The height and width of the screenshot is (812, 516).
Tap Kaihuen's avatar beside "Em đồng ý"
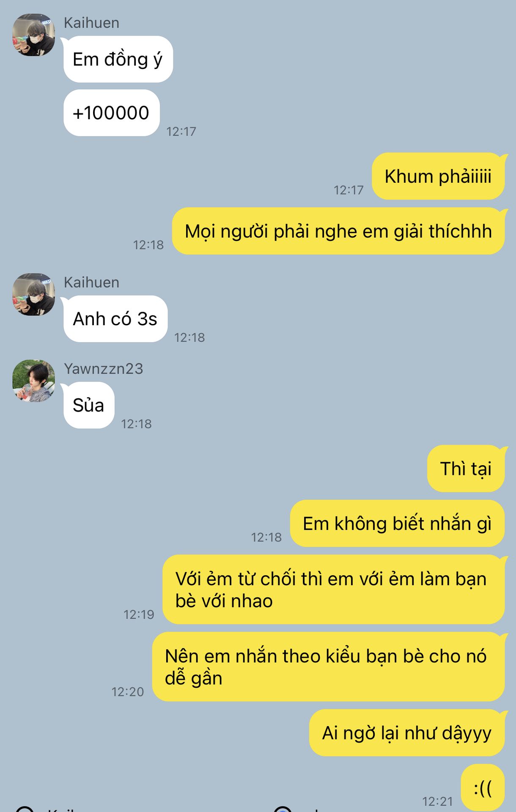(33, 35)
